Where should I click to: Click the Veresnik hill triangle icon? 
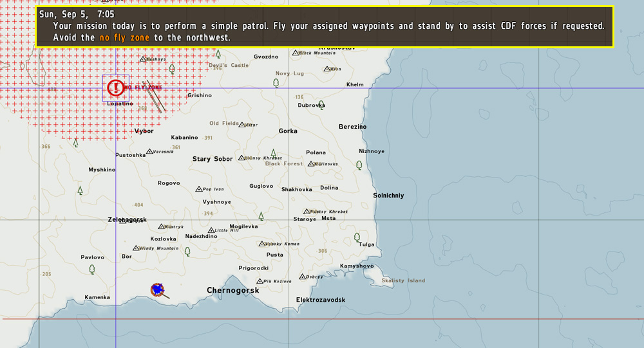(x=149, y=151)
